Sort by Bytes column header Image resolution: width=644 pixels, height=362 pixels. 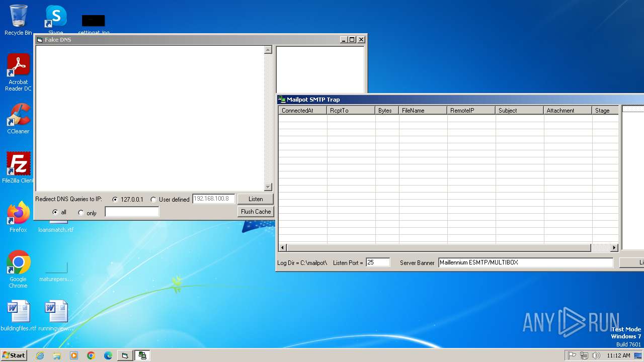click(387, 111)
